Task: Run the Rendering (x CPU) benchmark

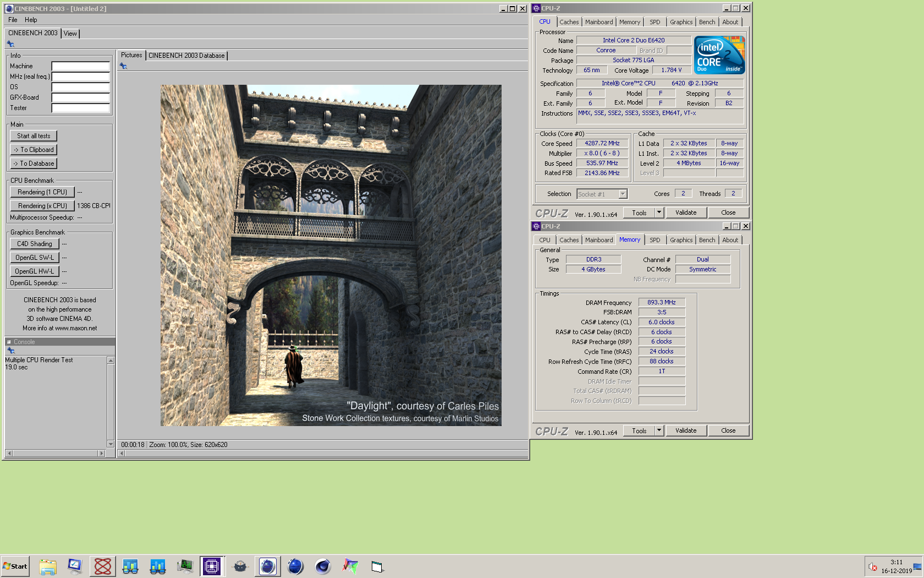Action: [42, 206]
